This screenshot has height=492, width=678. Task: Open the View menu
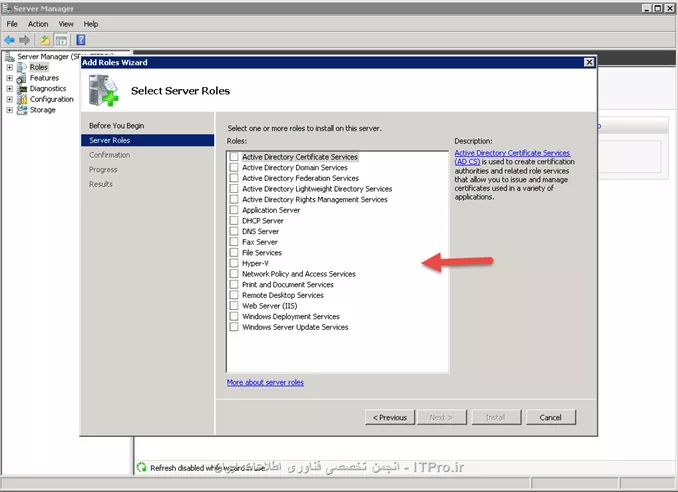pyautogui.click(x=66, y=24)
